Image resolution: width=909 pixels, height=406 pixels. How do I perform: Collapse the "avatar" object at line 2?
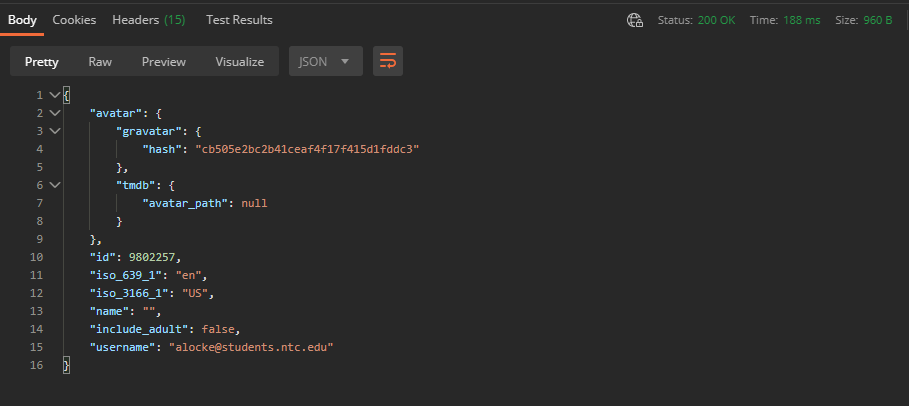[55, 113]
